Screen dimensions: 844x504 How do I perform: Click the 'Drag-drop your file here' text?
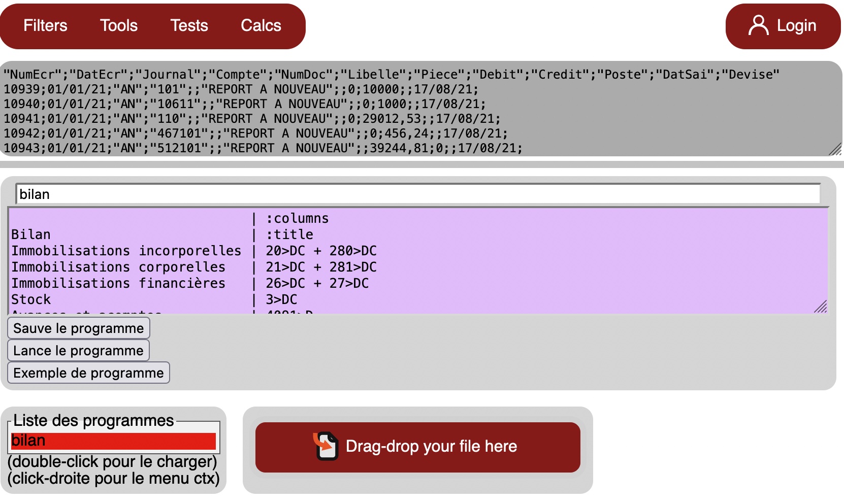click(431, 446)
